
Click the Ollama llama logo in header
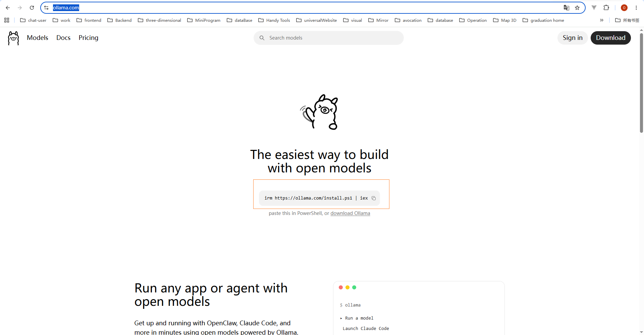click(x=13, y=38)
